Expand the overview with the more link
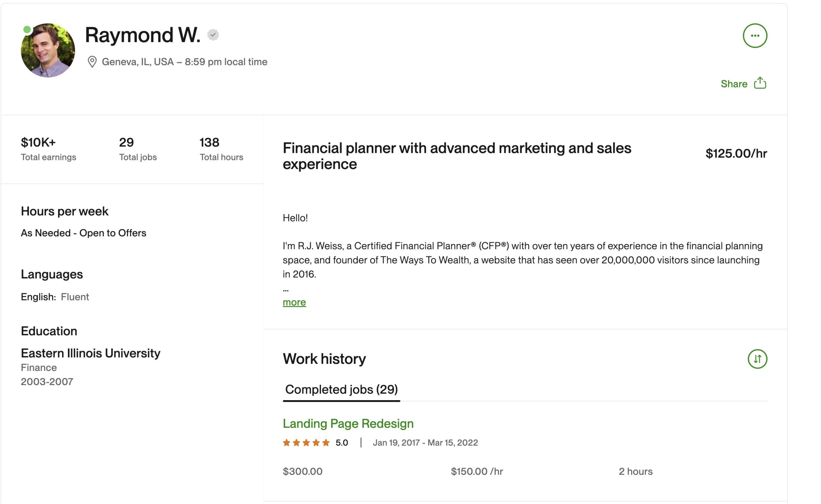The image size is (821, 504). point(294,302)
